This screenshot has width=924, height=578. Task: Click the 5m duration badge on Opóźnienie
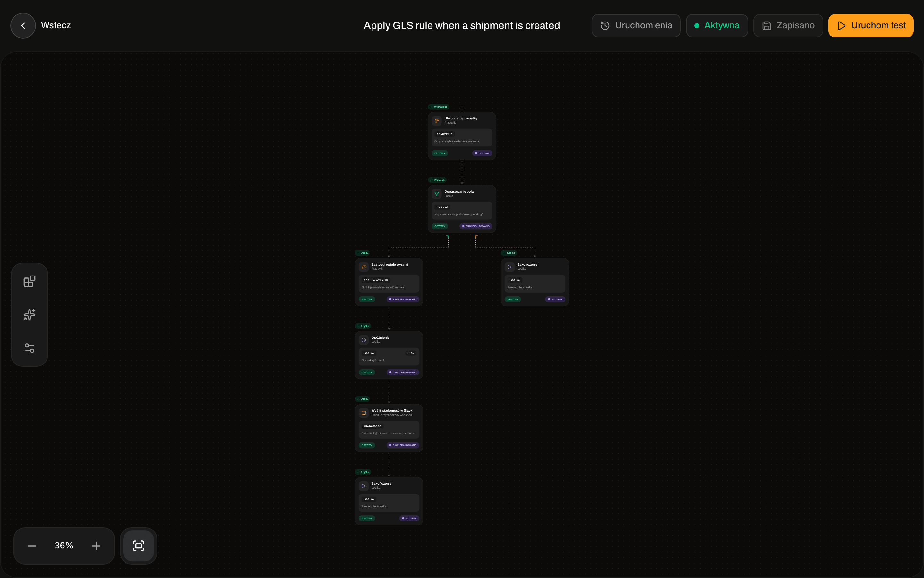point(411,353)
